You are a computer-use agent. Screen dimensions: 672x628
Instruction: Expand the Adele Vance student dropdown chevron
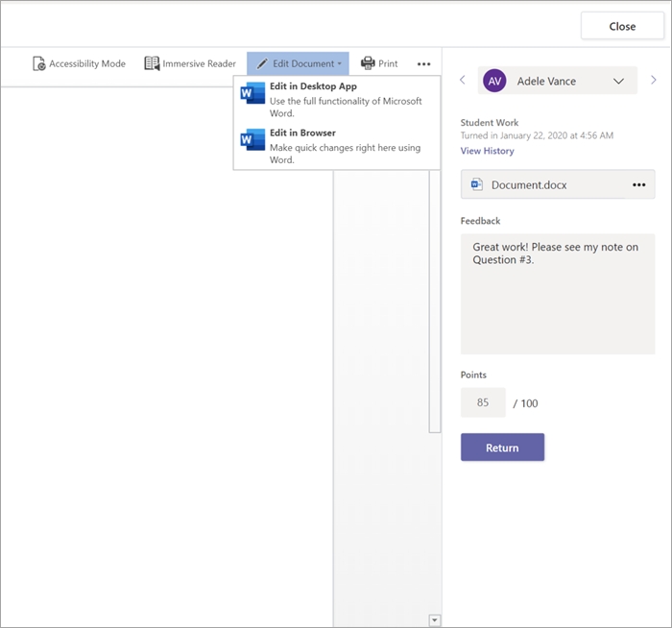[x=618, y=82]
